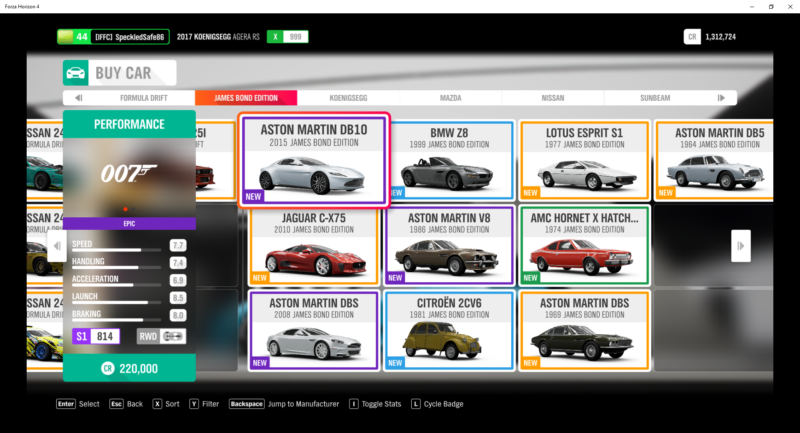
Task: Click the Esc Back prompt
Action: [126, 404]
